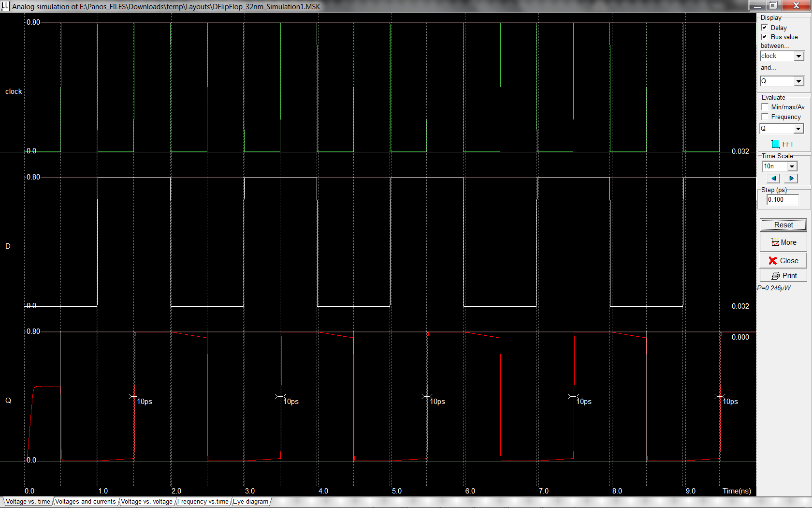Click the 5.0 time axis tick label
The image size is (812, 508).
[397, 491]
